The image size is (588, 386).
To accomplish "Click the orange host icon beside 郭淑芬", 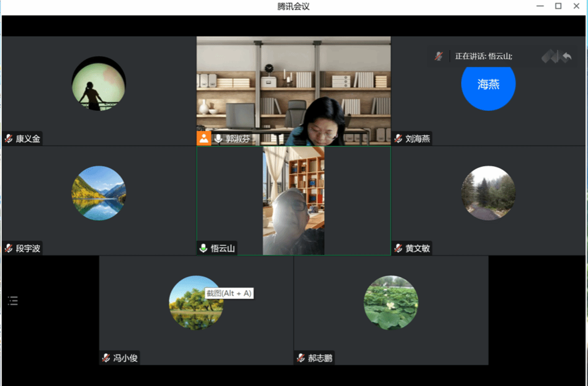I will (x=204, y=138).
